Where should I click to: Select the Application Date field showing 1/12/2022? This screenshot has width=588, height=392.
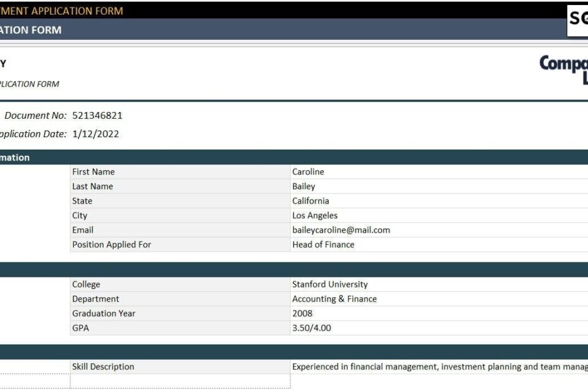96,134
